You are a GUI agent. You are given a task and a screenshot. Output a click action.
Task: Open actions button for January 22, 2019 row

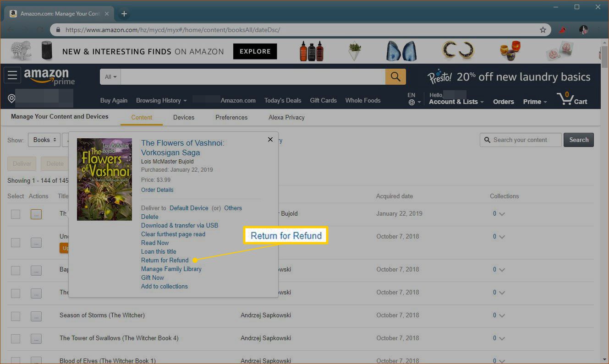click(x=36, y=214)
